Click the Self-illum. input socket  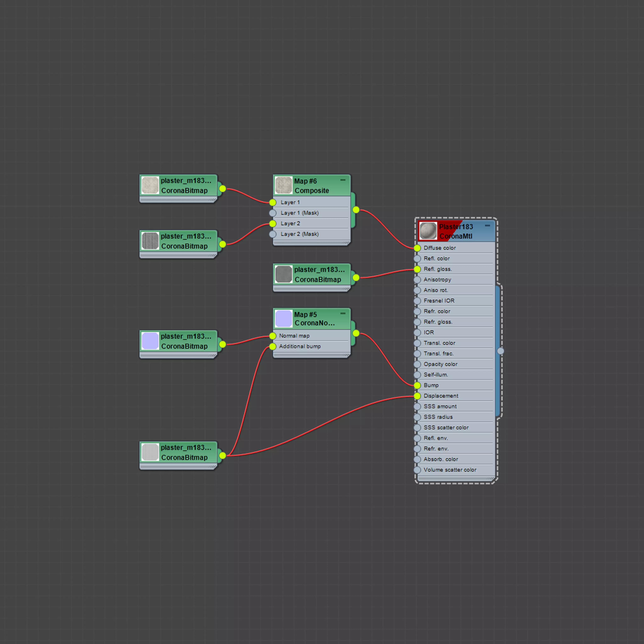click(417, 375)
